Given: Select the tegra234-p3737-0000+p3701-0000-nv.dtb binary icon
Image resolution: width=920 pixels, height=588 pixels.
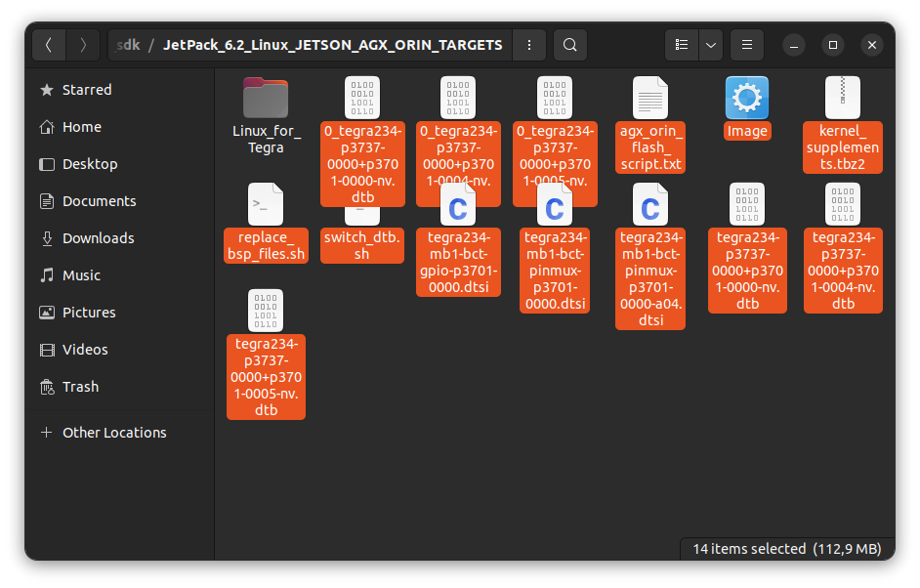Looking at the screenshot, I should tap(747, 204).
